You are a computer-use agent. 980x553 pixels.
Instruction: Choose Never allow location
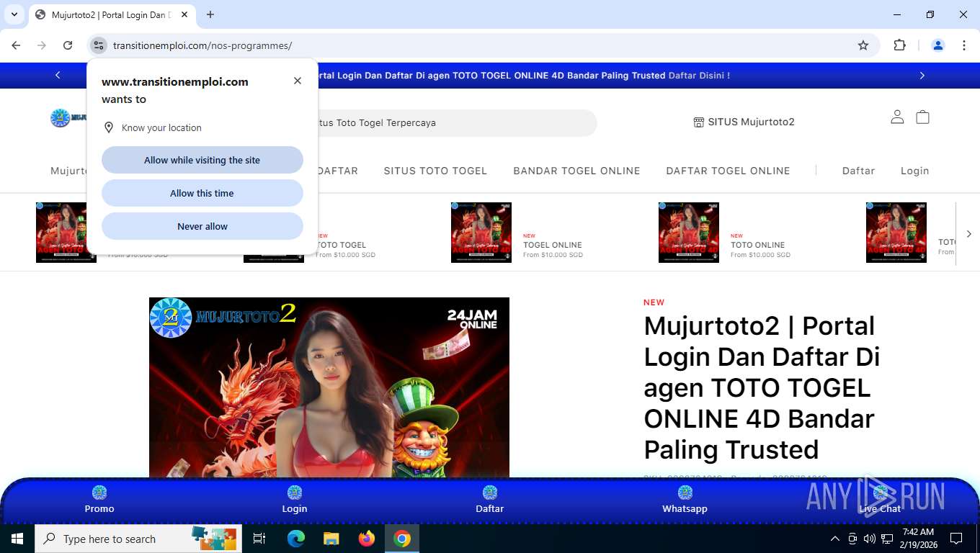coord(202,226)
